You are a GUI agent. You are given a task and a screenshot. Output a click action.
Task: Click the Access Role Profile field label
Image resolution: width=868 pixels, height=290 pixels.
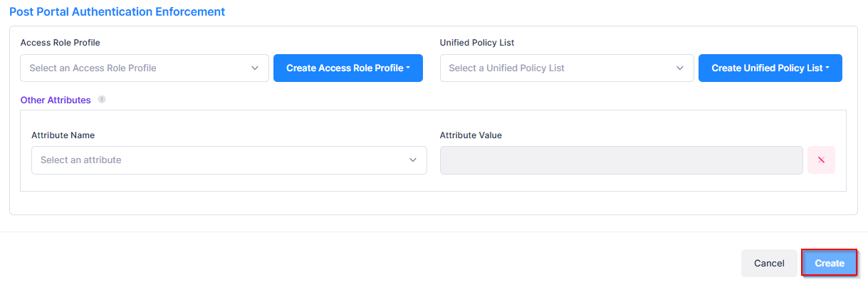(61, 43)
